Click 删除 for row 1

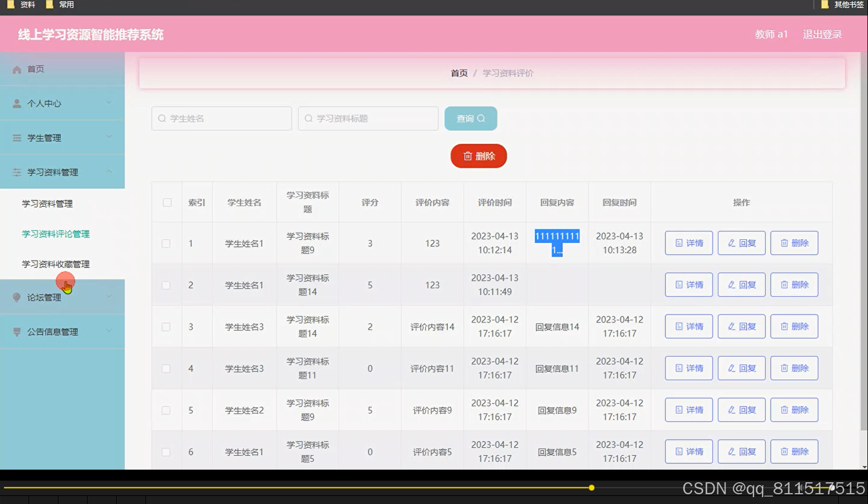point(794,243)
